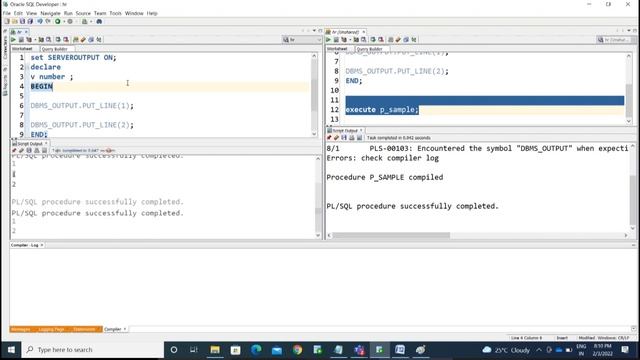Click Autotrace icon in left worksheet toolbar
The image size is (640, 360).
pyautogui.click(x=41, y=40)
